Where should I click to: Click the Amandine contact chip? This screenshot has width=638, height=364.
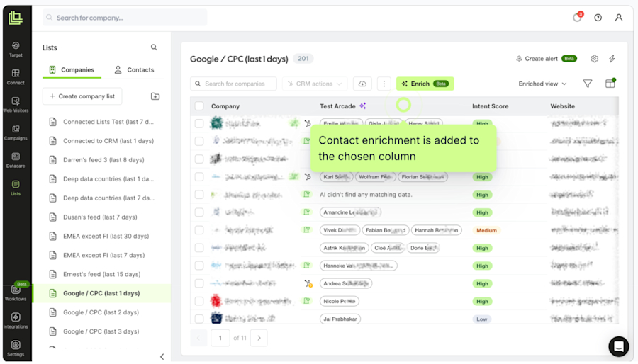coord(350,212)
